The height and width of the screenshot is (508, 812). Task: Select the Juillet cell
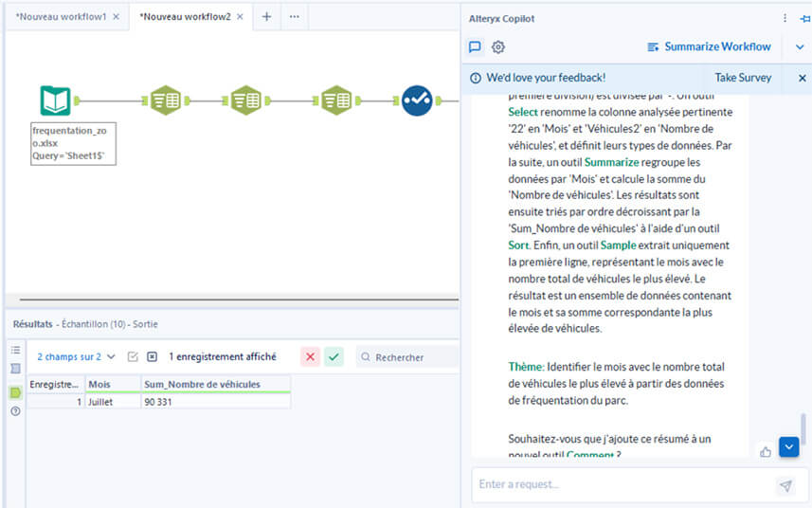point(113,402)
